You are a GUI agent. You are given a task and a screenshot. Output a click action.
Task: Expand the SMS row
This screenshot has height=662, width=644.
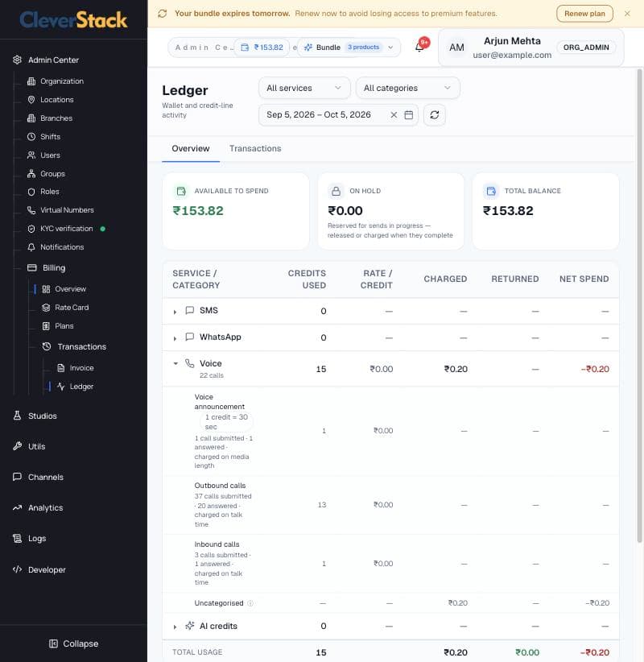click(175, 312)
